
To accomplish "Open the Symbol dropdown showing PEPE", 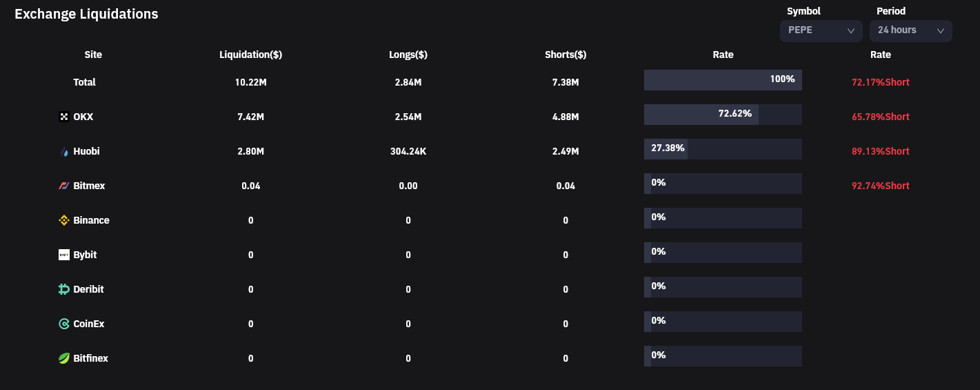I will point(821,30).
